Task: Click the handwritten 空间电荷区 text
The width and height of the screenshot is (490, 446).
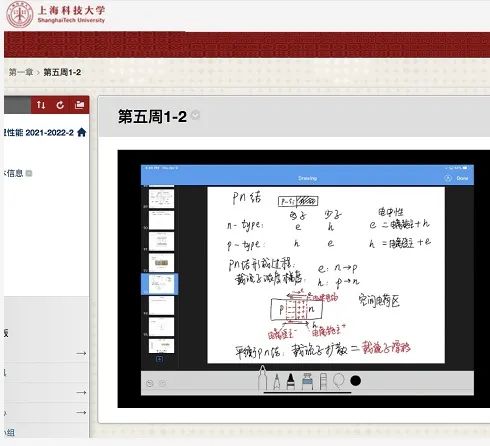Action: tap(379, 301)
